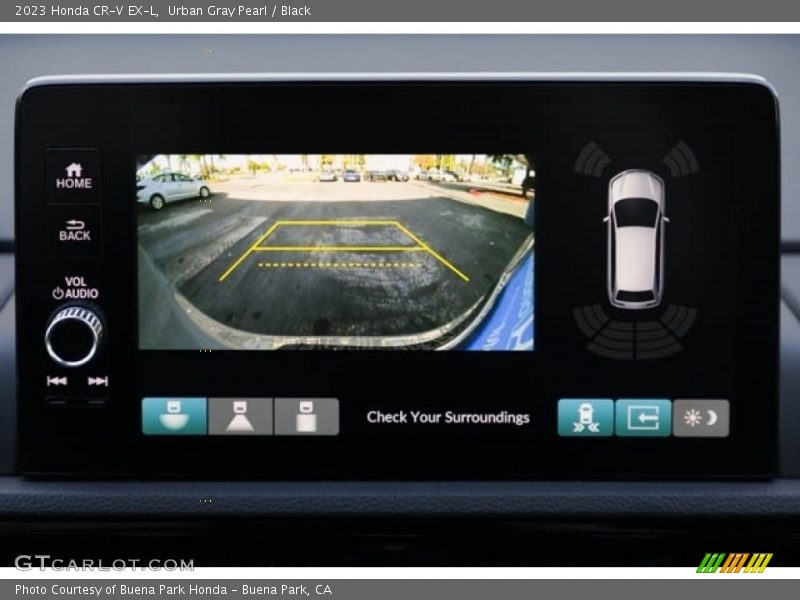The width and height of the screenshot is (800, 600).
Task: Select the wide rear camera view
Action: 174,416
